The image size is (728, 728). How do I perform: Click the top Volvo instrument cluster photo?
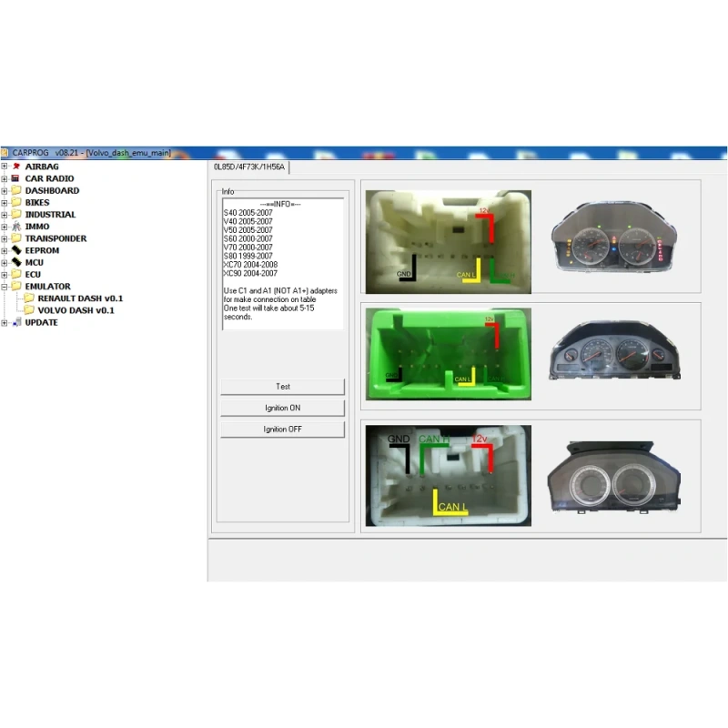(x=614, y=237)
